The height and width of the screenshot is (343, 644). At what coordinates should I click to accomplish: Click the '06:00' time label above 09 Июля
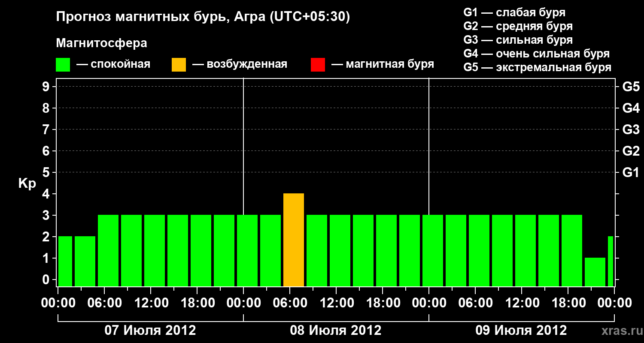[x=476, y=303]
